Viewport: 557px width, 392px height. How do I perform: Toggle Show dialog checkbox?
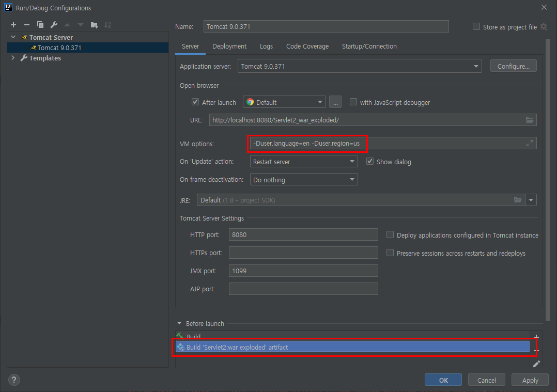pyautogui.click(x=370, y=161)
